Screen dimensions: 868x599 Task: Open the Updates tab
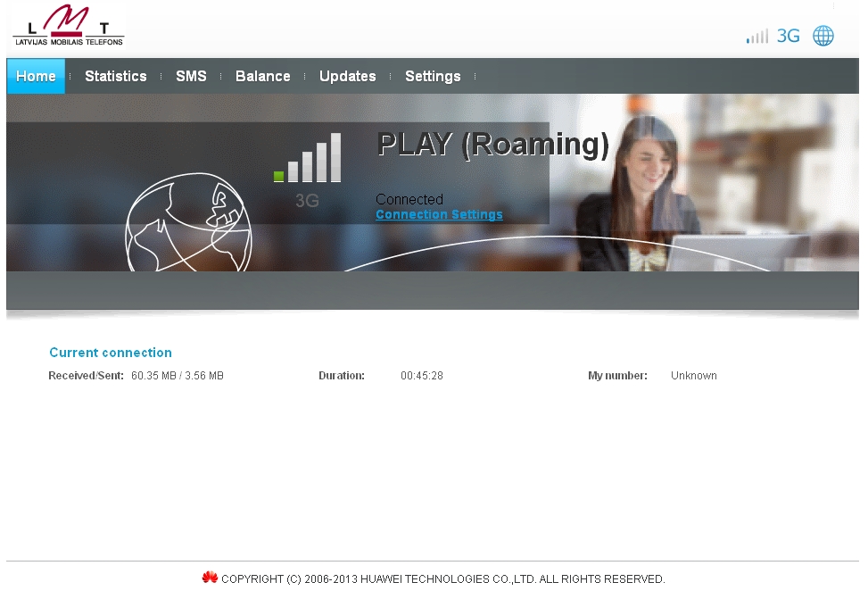click(x=347, y=76)
